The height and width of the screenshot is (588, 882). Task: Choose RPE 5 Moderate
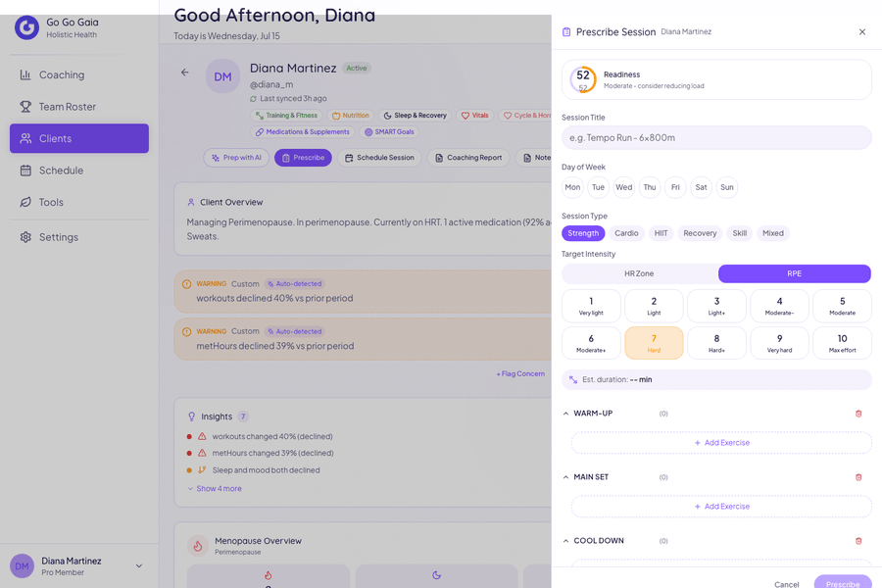tap(843, 306)
